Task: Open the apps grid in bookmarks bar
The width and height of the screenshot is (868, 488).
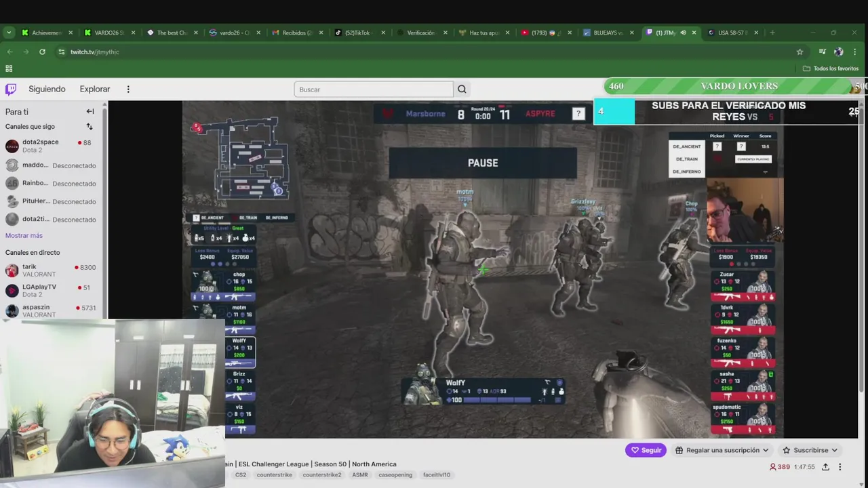Action: click(9, 68)
